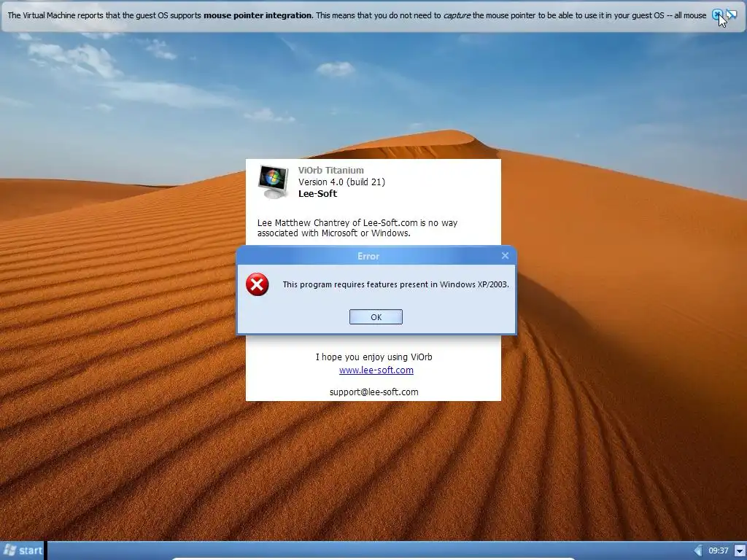The height and width of the screenshot is (560, 747).
Task: Open the dropdown arrow beside clock
Action: pyautogui.click(x=740, y=551)
